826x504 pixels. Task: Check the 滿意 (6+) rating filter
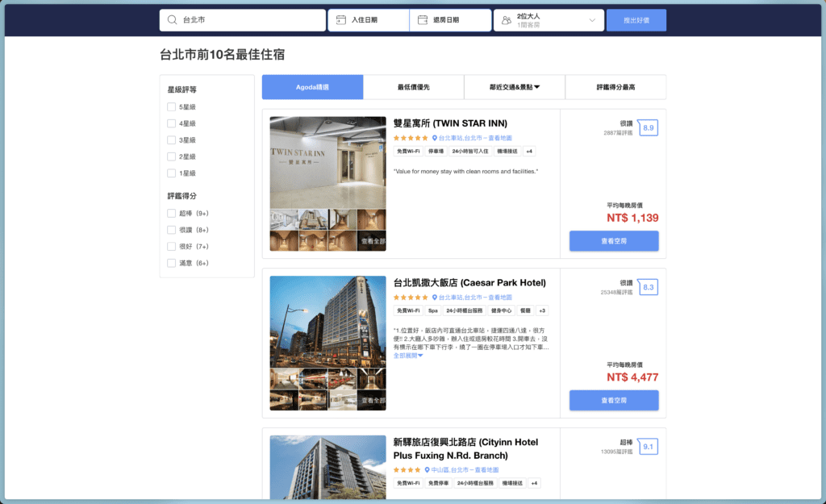click(171, 264)
